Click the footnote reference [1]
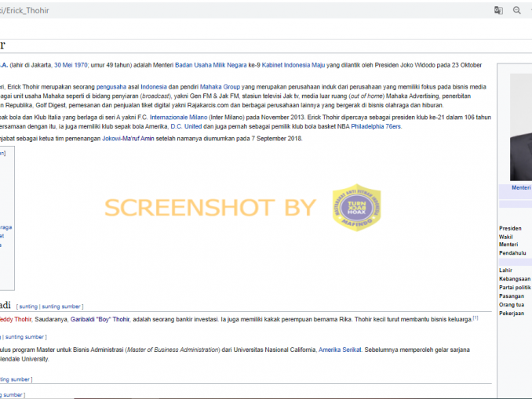Viewport: 532px width, 399px height. point(476,318)
